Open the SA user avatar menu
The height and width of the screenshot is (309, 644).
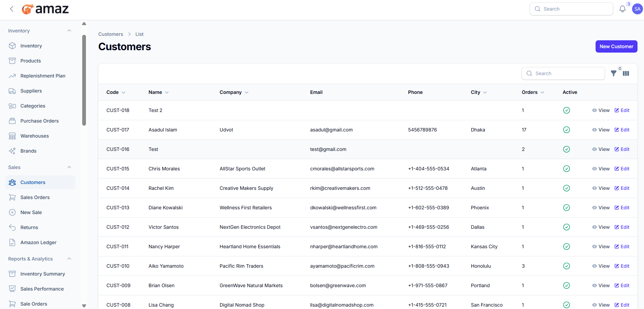(x=638, y=9)
